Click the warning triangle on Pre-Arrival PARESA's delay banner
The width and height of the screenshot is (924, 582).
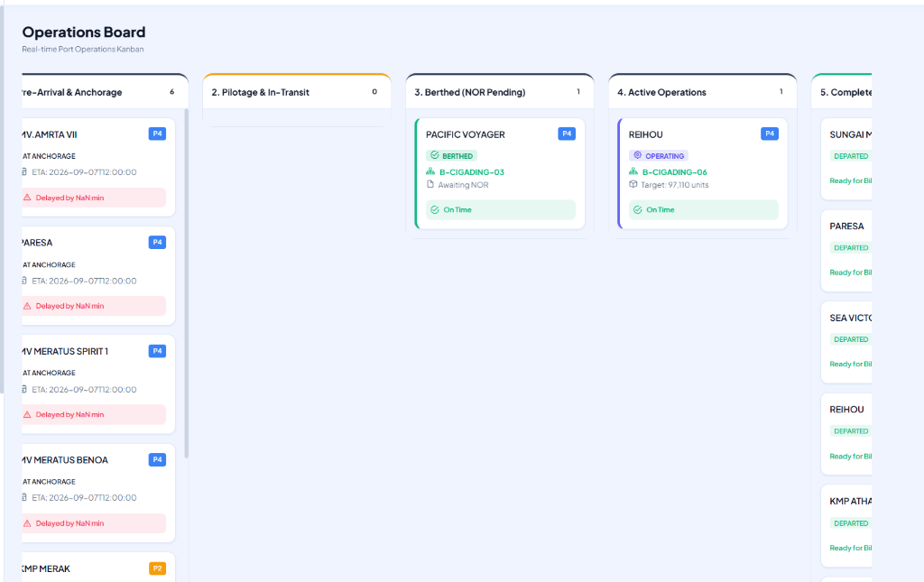[x=27, y=306]
